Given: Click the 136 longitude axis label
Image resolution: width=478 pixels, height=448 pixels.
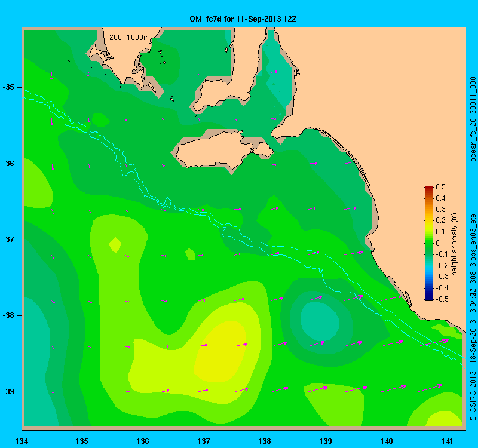Looking at the screenshot, I should tap(143, 441).
